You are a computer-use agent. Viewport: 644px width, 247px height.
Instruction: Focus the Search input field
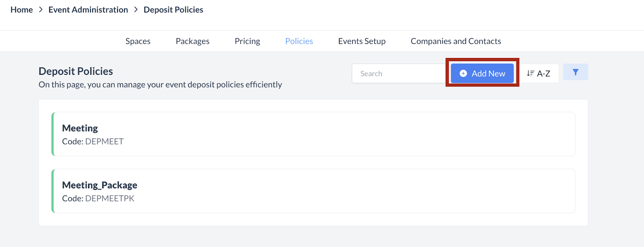[398, 74]
